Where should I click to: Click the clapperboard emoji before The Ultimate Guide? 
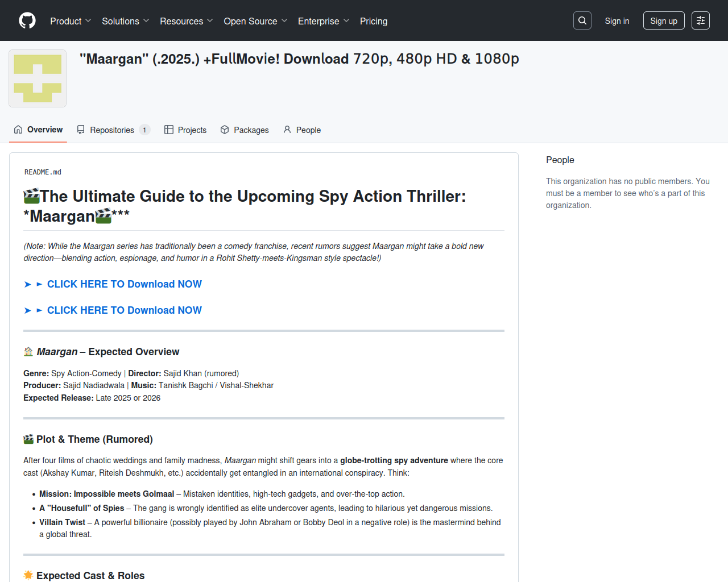point(32,196)
